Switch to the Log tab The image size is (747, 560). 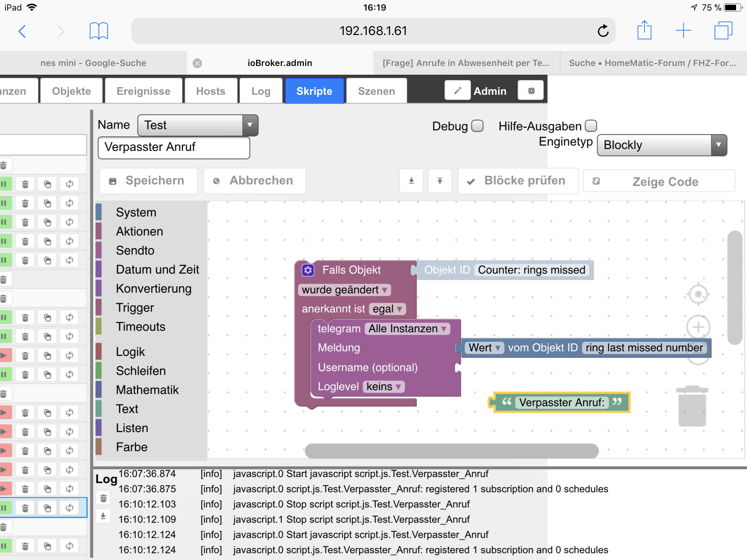coord(261,91)
